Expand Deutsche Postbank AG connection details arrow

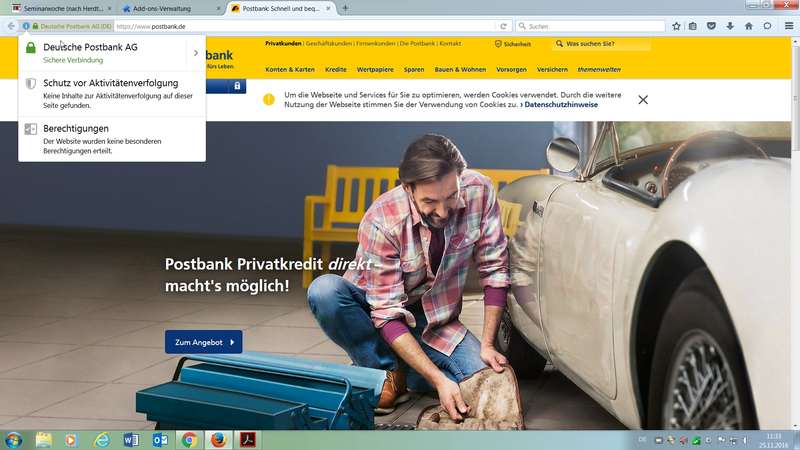[195, 53]
